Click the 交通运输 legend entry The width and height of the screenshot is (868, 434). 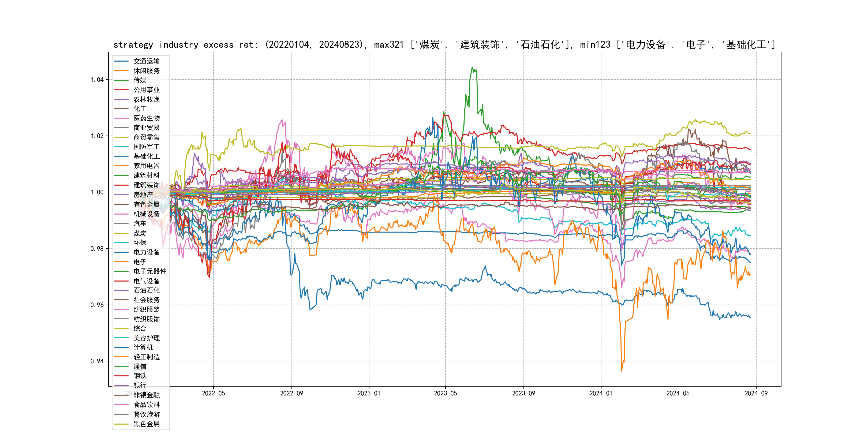tap(146, 61)
